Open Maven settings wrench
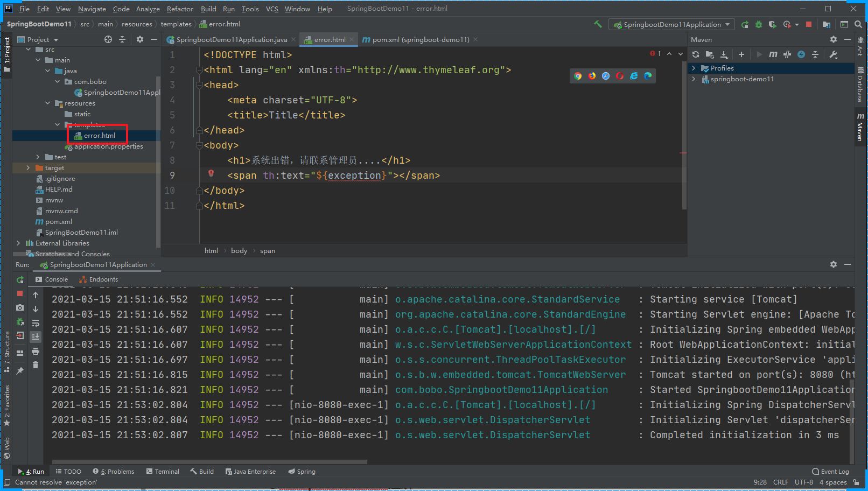The image size is (868, 491). (x=833, y=54)
